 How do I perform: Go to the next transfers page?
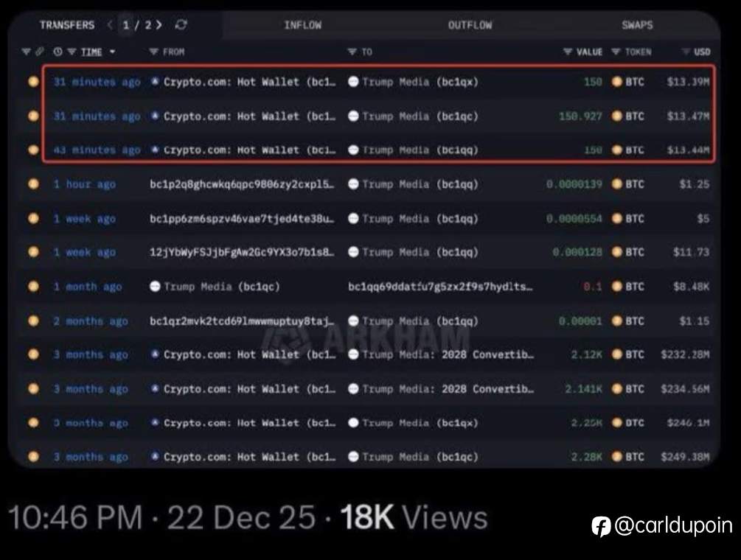pos(159,24)
